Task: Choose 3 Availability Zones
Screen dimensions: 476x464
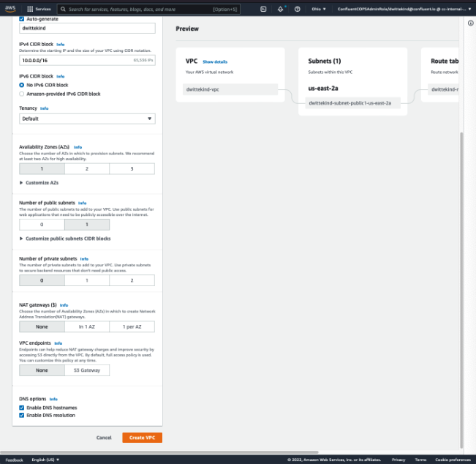Action: pyautogui.click(x=132, y=168)
